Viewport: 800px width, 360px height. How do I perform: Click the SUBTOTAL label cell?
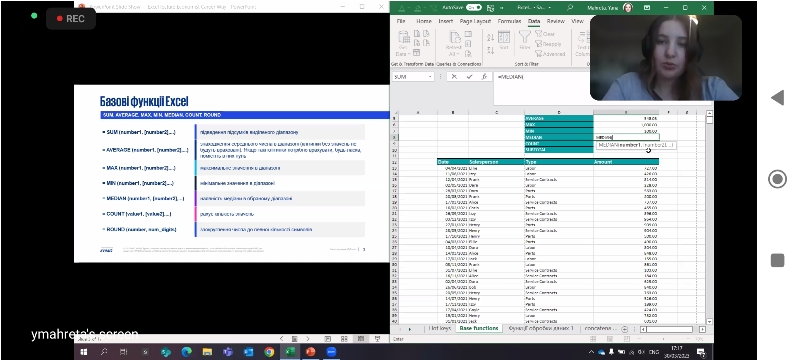tap(559, 150)
